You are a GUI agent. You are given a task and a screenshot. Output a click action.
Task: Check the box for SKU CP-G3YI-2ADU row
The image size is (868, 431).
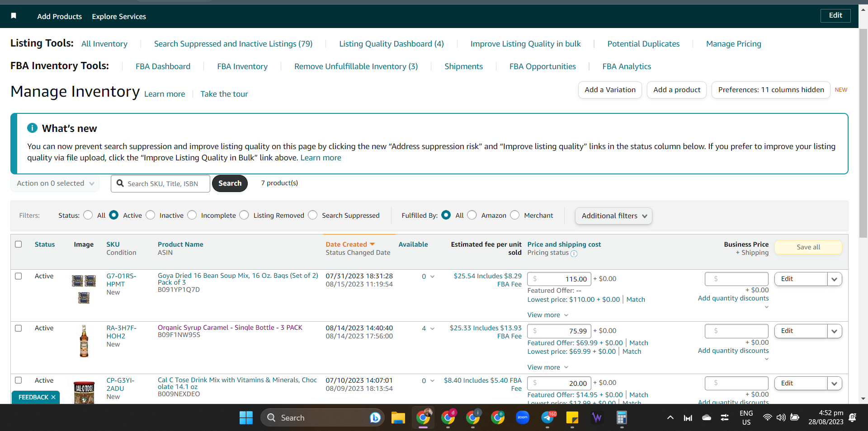coord(19,380)
